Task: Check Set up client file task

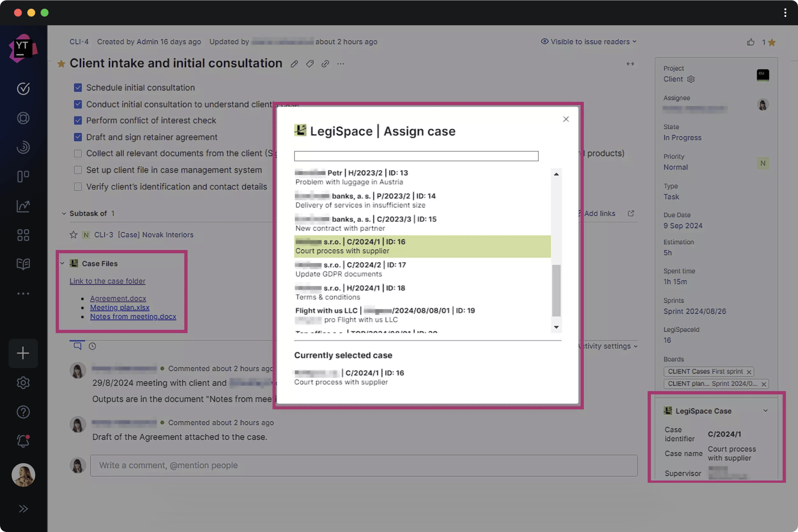Action: point(78,170)
